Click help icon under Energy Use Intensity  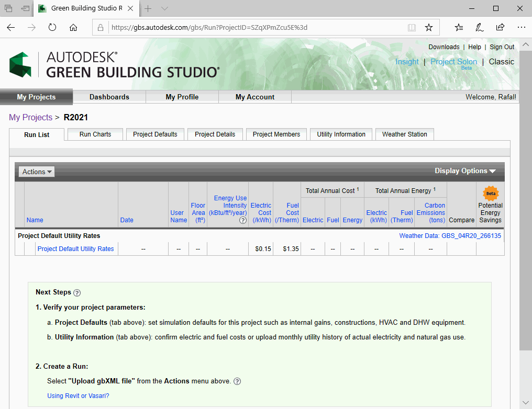243,220
